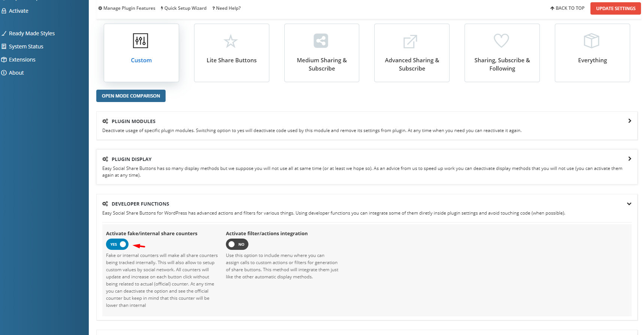Pick the Medium Sharing share icon

tap(321, 41)
